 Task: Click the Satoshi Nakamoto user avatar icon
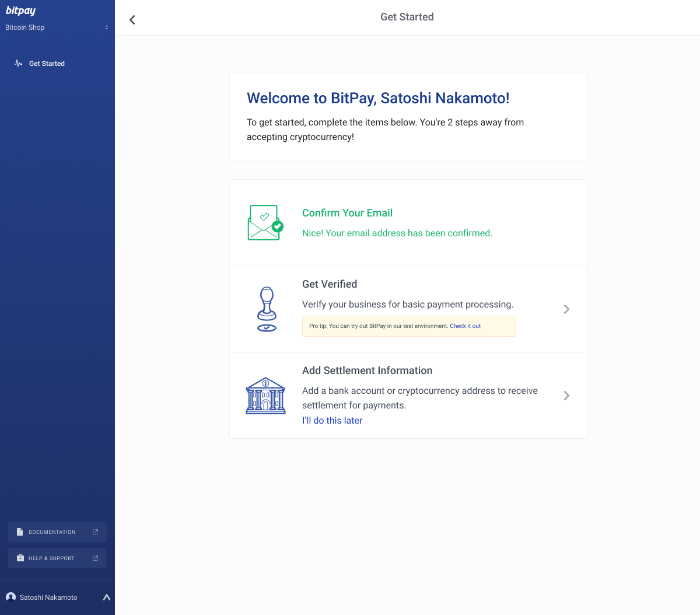pyautogui.click(x=10, y=597)
